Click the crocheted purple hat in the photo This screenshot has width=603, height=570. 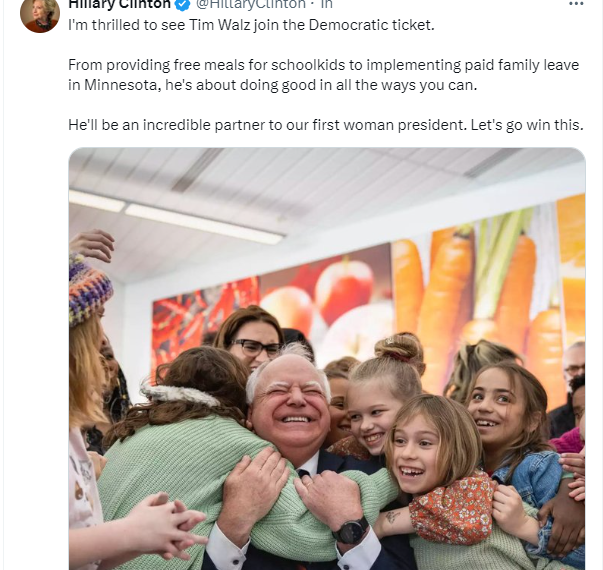(x=89, y=289)
